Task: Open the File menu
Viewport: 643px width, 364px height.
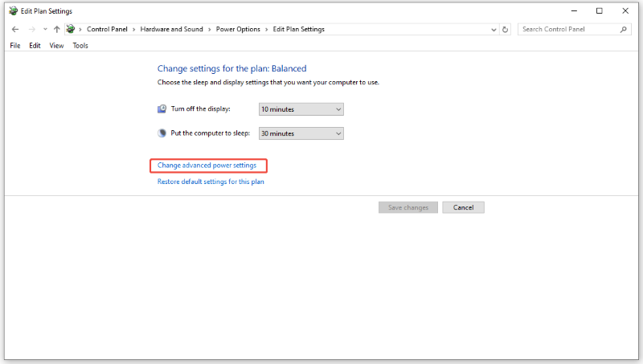Action: 15,46
